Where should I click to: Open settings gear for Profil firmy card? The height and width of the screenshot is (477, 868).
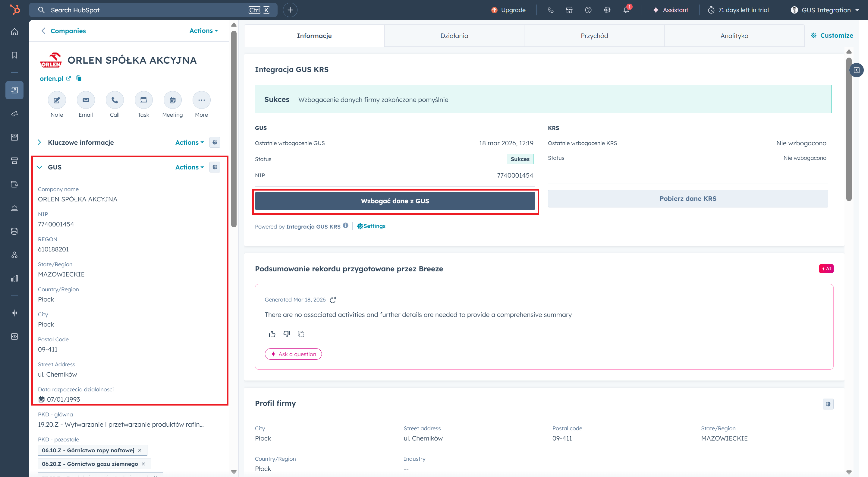pos(828,404)
